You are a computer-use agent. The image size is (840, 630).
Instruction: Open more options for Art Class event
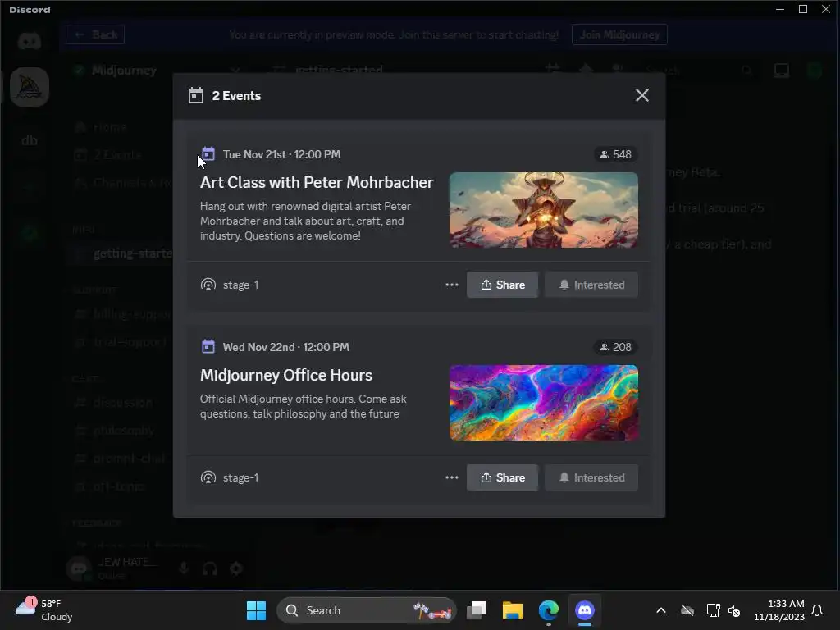(452, 285)
